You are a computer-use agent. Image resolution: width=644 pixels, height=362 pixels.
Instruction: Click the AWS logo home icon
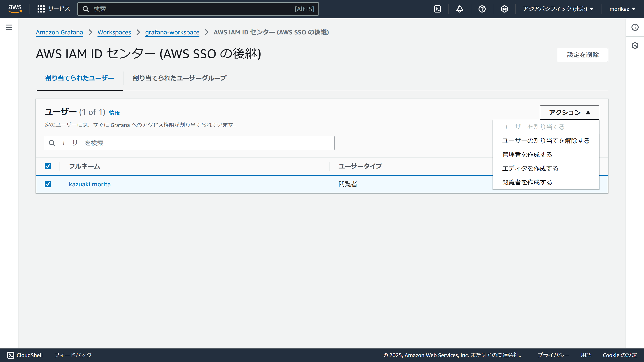click(15, 9)
